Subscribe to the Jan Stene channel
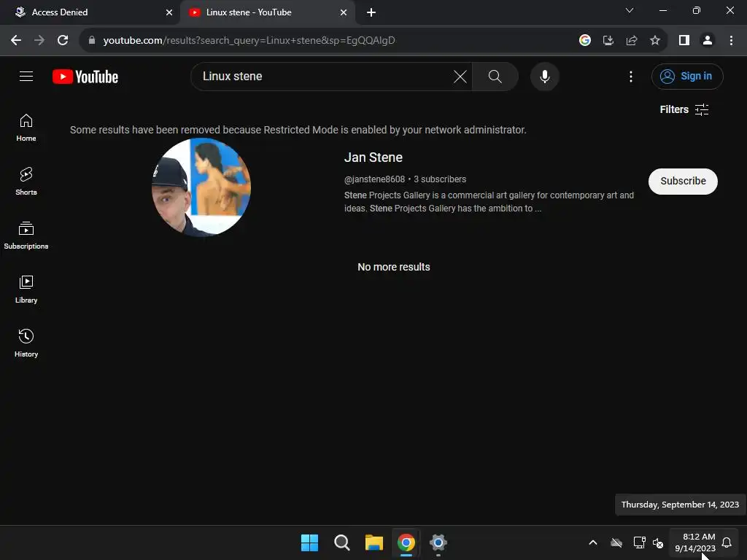 click(x=683, y=181)
